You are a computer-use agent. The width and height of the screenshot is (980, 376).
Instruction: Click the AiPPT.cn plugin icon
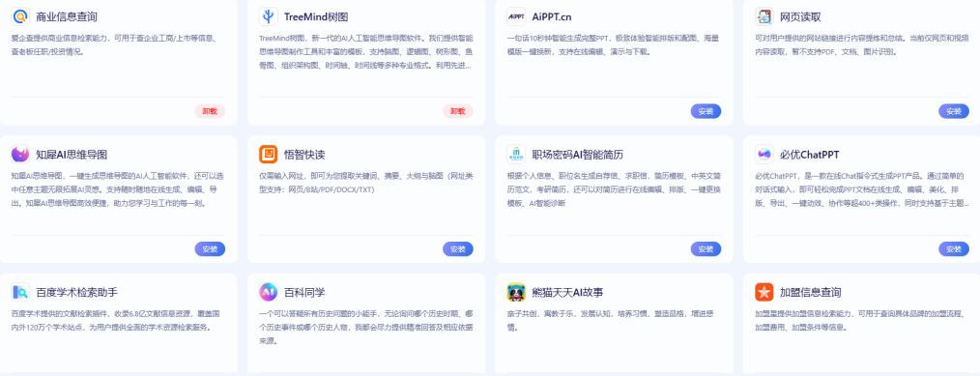tap(516, 16)
